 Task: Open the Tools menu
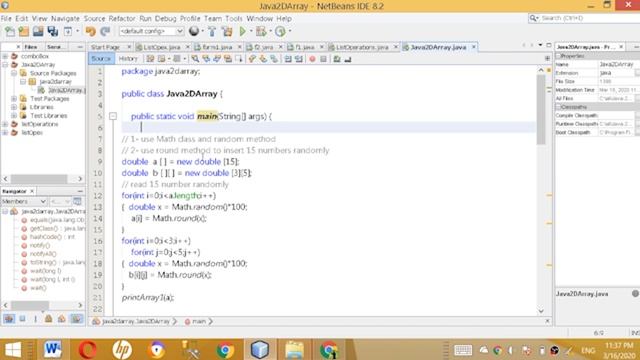(x=233, y=19)
